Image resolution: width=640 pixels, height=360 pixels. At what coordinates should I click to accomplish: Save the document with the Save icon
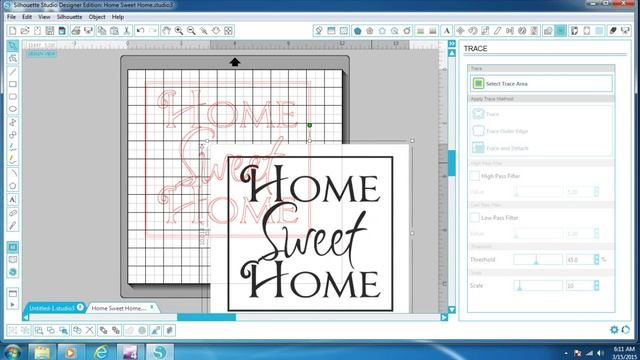coord(50,31)
